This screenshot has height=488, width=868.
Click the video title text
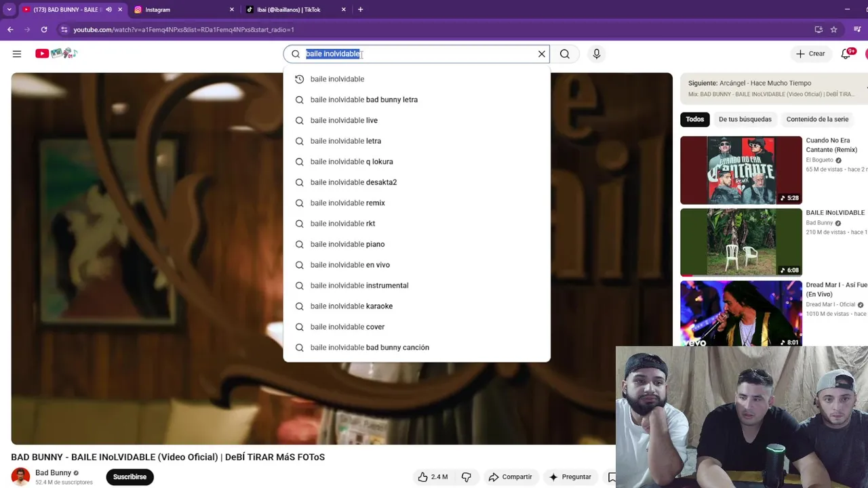168,457
